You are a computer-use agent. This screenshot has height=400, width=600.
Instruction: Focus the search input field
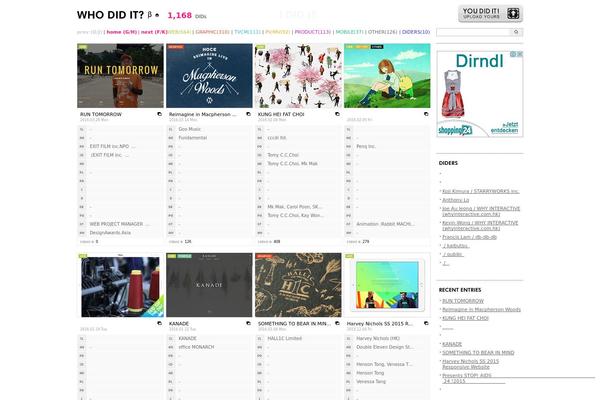point(474,32)
